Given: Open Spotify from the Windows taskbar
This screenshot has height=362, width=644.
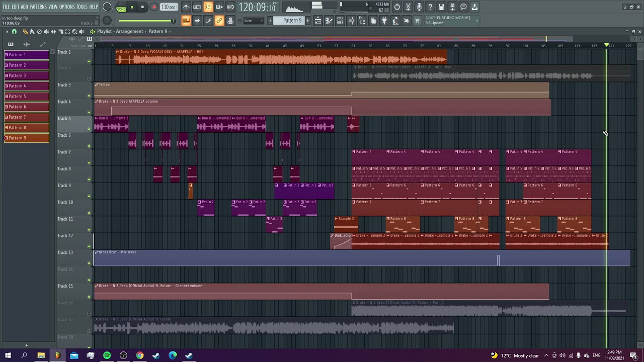Looking at the screenshot, I should coord(107,355).
